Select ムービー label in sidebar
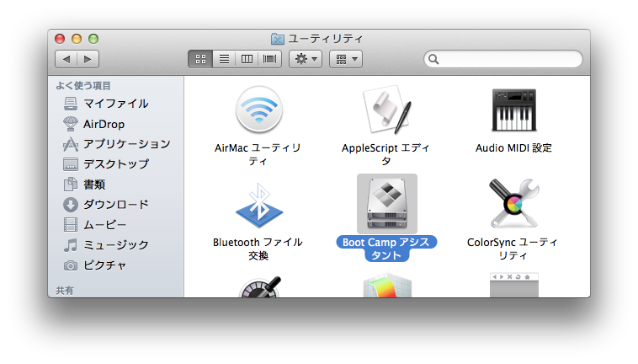Viewport: 638px width, 364px height. (x=105, y=225)
